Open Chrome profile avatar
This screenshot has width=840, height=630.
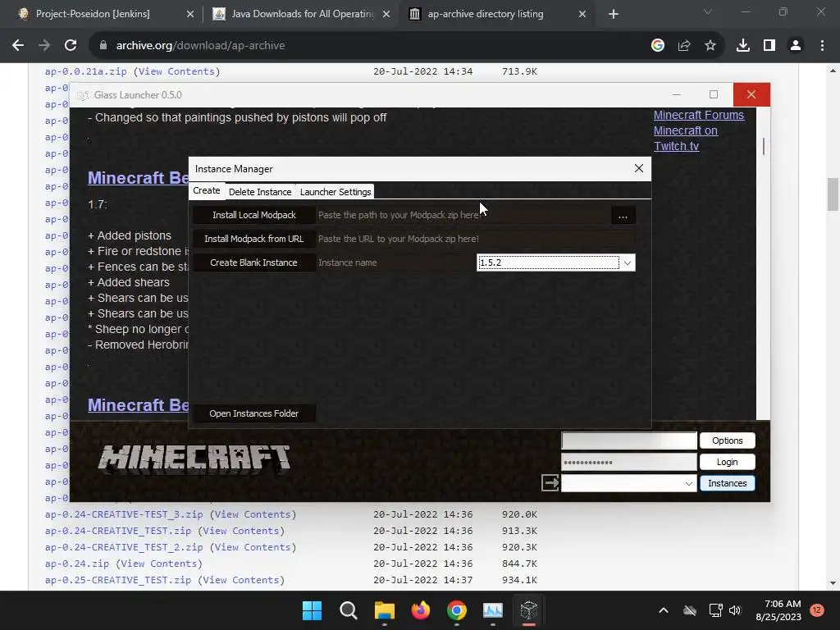coord(796,46)
